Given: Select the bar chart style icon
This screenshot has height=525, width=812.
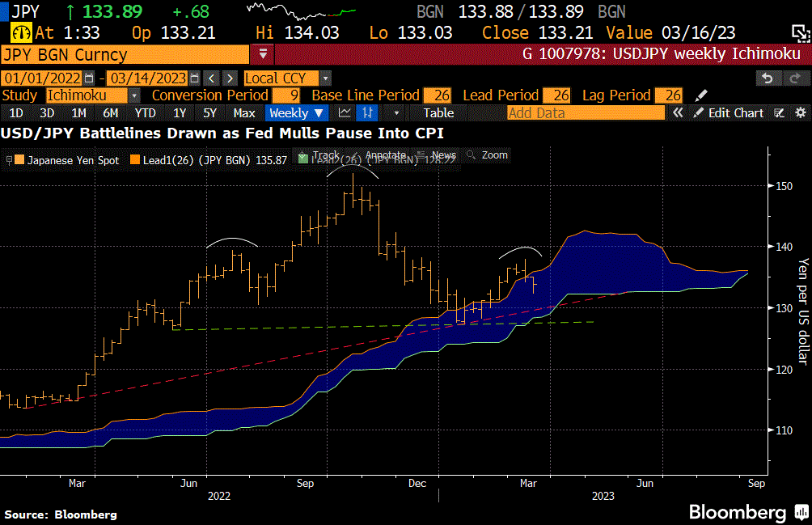Looking at the screenshot, I should pos(368,113).
